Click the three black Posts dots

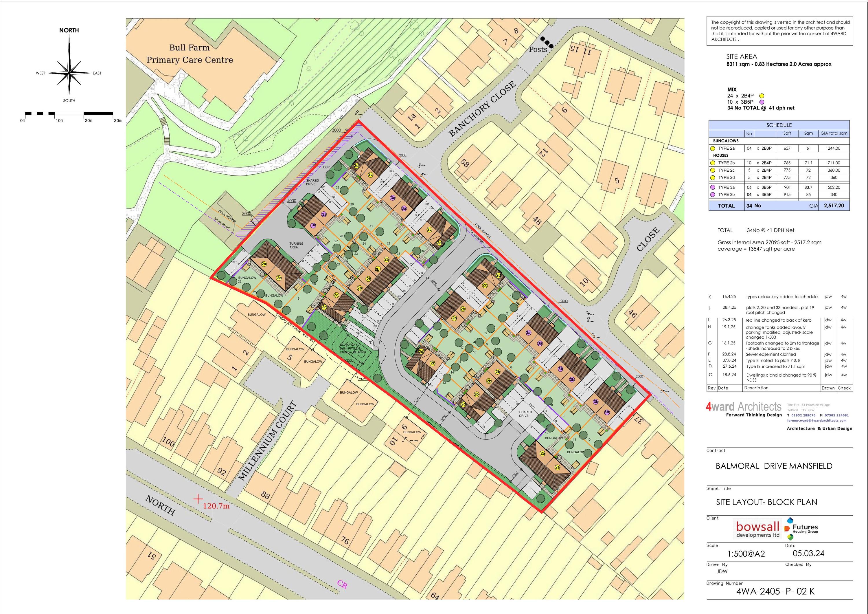click(x=547, y=43)
